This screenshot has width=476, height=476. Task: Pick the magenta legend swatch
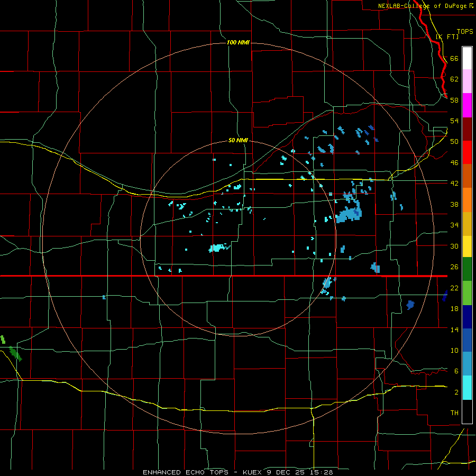tap(467, 105)
